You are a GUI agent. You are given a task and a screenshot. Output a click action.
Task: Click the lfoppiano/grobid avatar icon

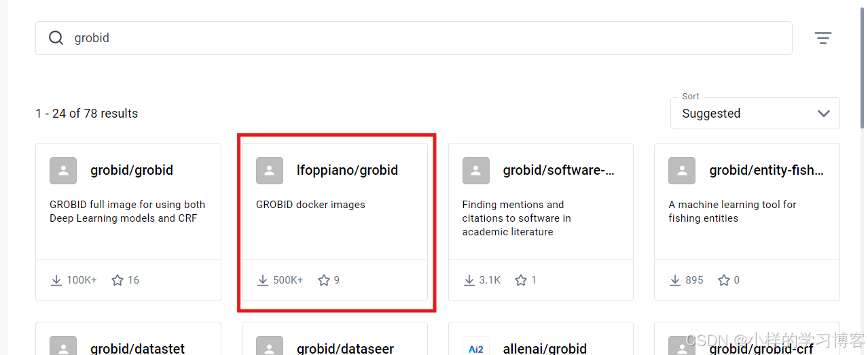270,171
